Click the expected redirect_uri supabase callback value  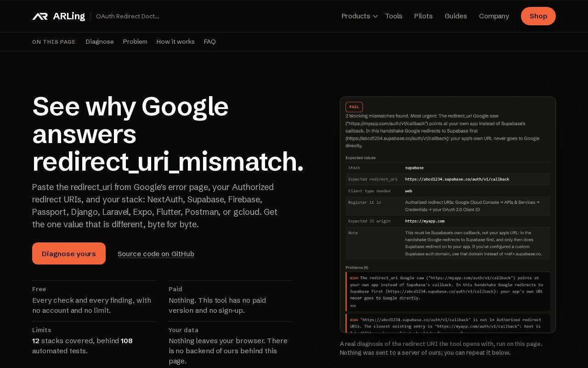click(457, 179)
